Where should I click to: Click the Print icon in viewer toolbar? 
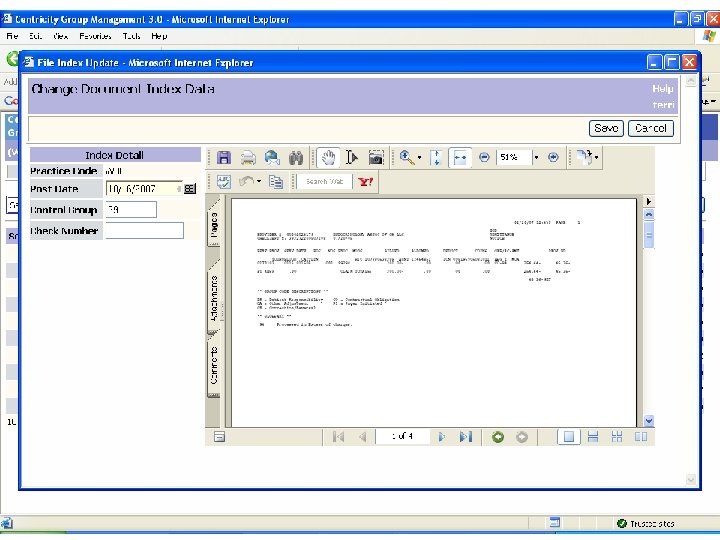point(248,158)
